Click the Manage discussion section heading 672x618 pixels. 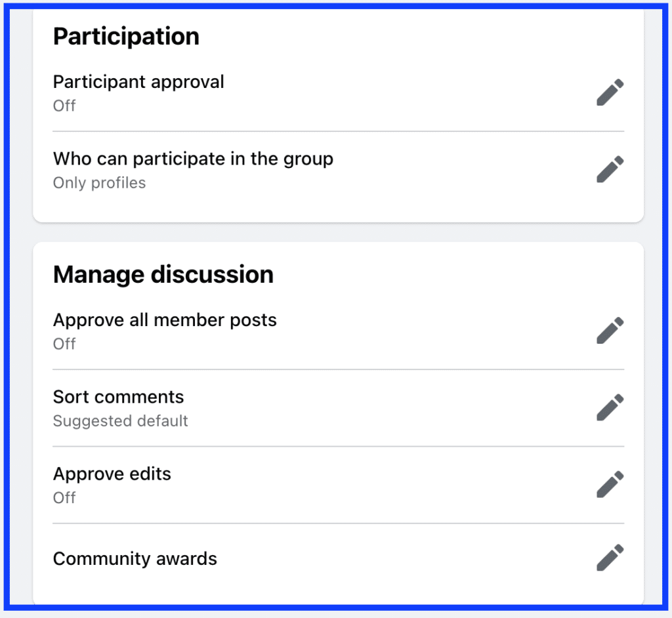click(163, 274)
